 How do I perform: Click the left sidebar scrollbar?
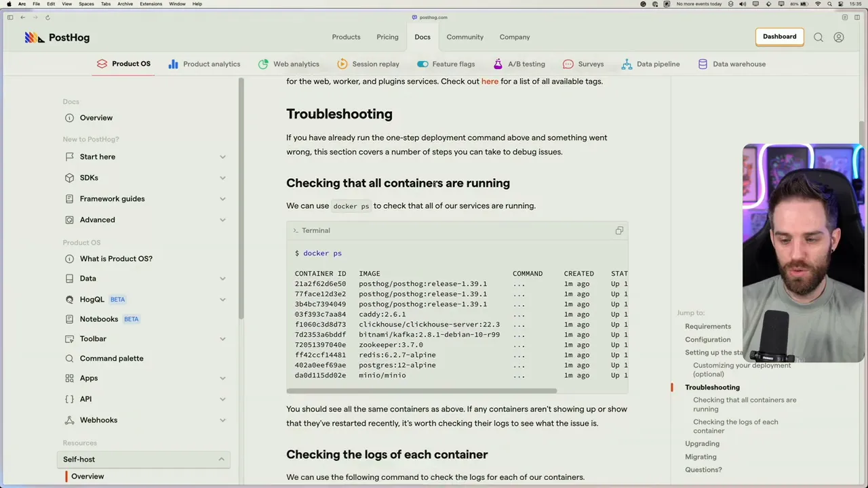[x=241, y=198]
